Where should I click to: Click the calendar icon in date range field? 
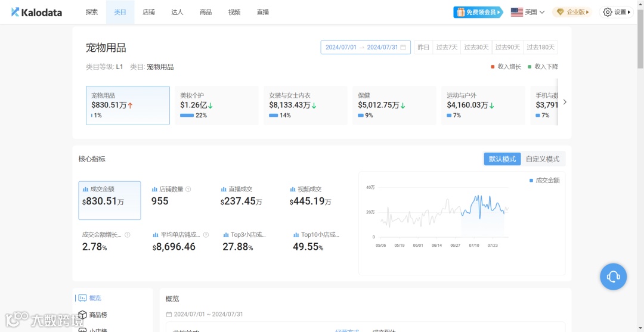click(x=403, y=47)
